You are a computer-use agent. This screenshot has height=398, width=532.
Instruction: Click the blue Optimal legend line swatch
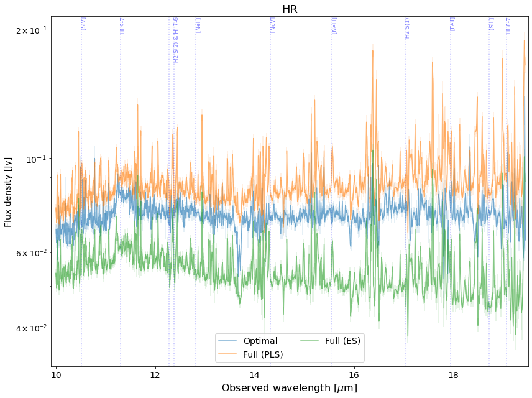tap(227, 340)
